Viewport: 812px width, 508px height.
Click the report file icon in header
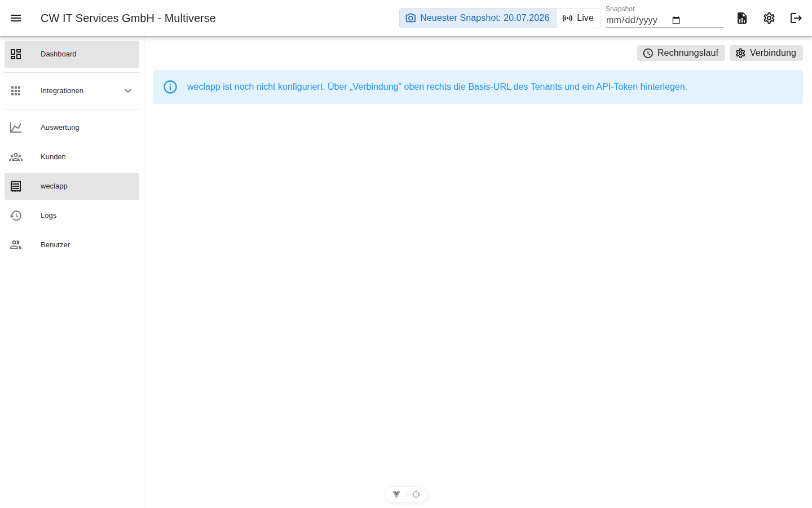pos(742,18)
